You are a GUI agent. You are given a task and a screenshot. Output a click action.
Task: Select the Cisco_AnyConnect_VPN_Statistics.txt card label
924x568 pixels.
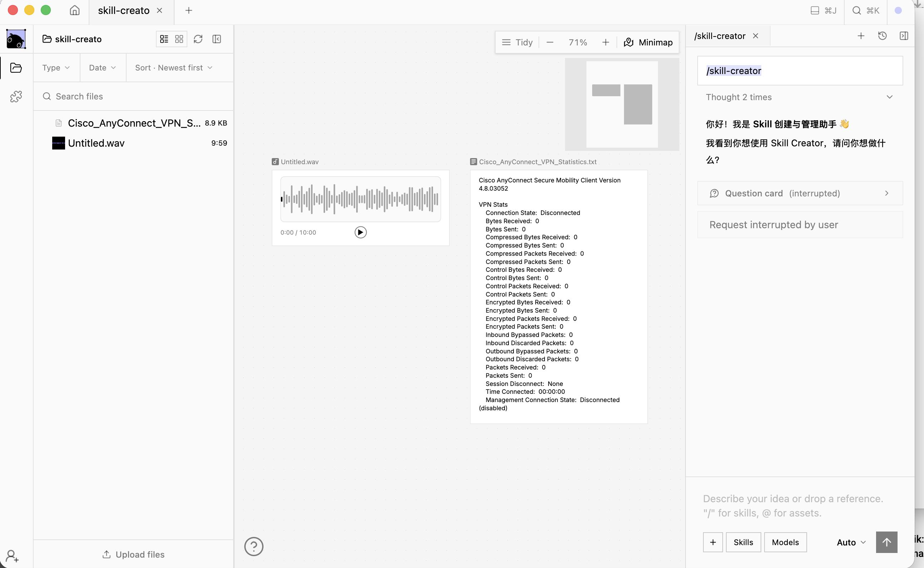[533, 162]
